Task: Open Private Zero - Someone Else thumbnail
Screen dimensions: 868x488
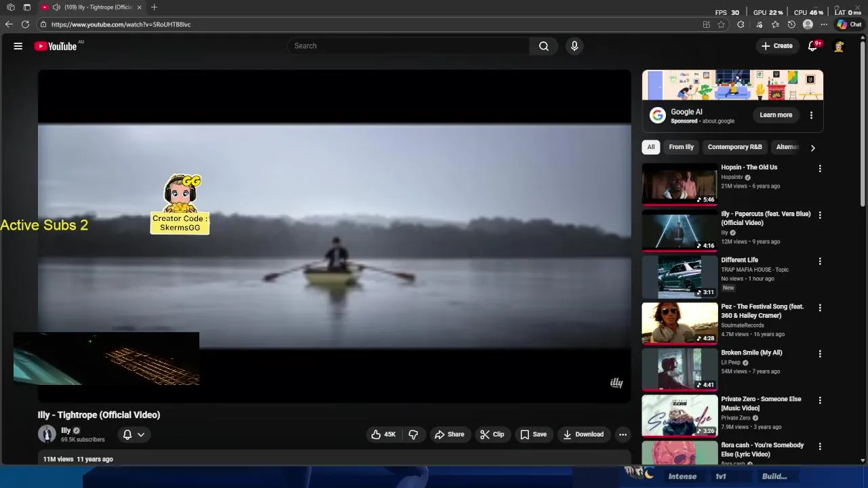Action: click(679, 415)
